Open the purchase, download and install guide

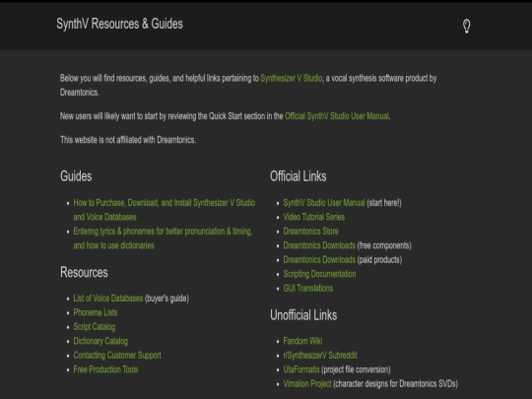[x=165, y=210]
